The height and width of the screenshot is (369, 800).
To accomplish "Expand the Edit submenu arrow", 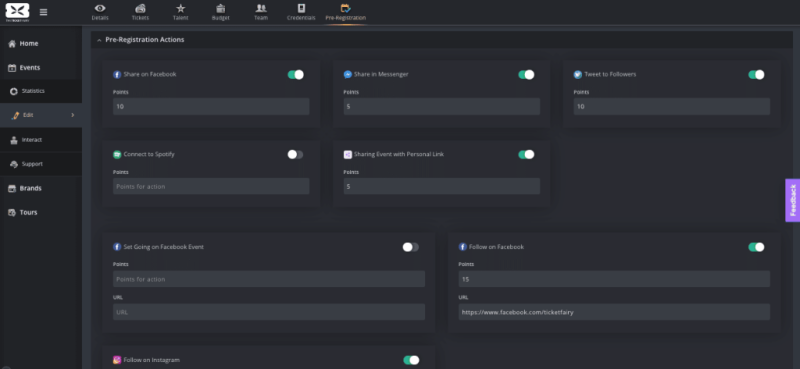I will coord(72,115).
